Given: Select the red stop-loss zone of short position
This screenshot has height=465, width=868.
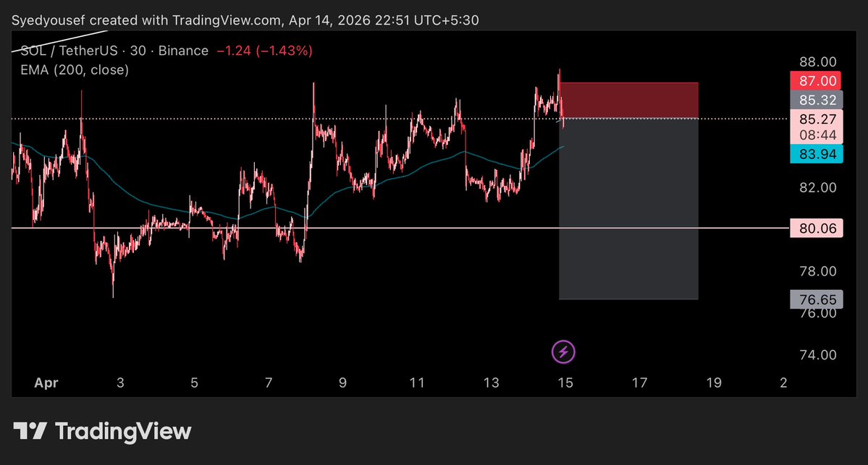Looking at the screenshot, I should 628,100.
